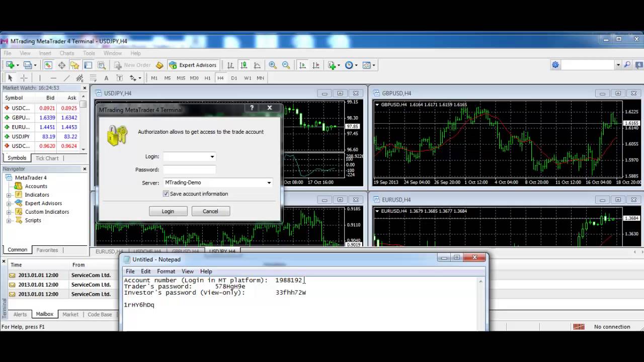Switch timeframe to D1
Screen dimensions: 644x362
[x=234, y=78]
